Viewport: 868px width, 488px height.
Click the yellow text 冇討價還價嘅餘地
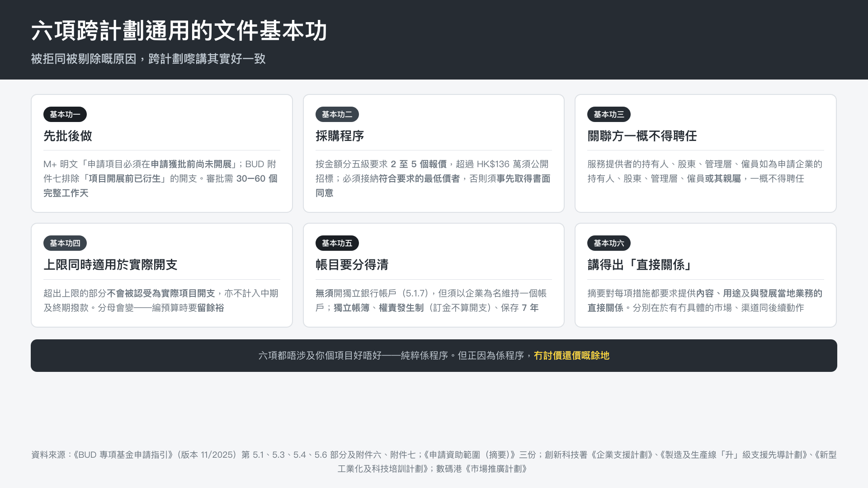click(571, 356)
